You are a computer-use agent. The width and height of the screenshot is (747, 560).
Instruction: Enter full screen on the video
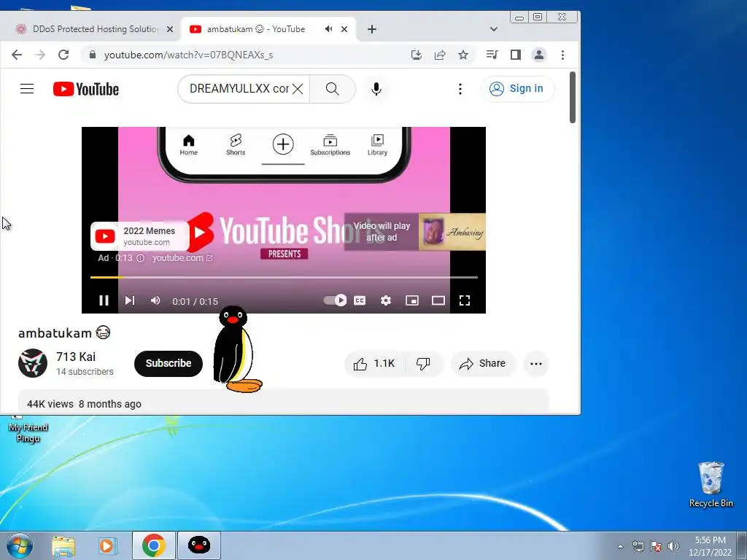point(465,300)
